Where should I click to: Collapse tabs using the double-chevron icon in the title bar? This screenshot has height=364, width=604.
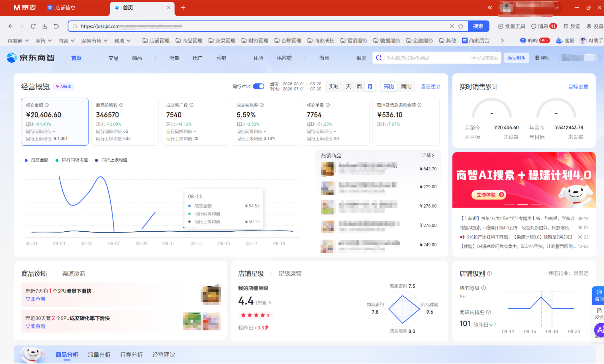click(490, 8)
